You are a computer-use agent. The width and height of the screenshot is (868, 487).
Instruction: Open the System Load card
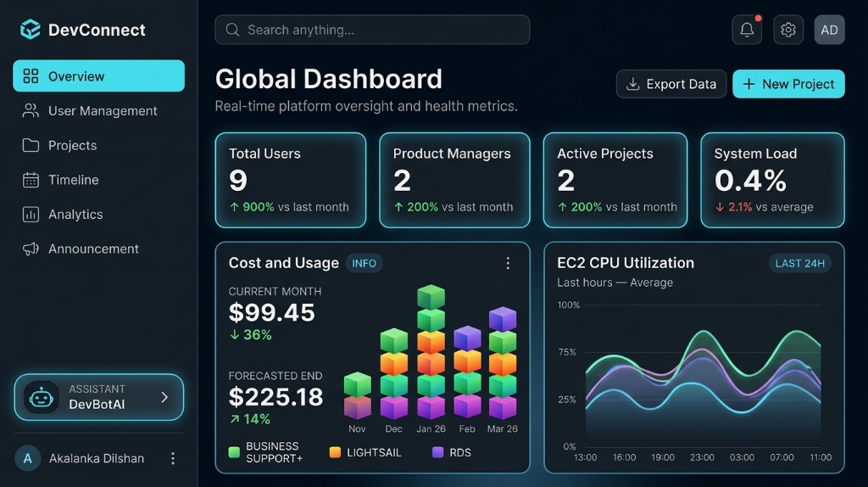[x=773, y=180]
